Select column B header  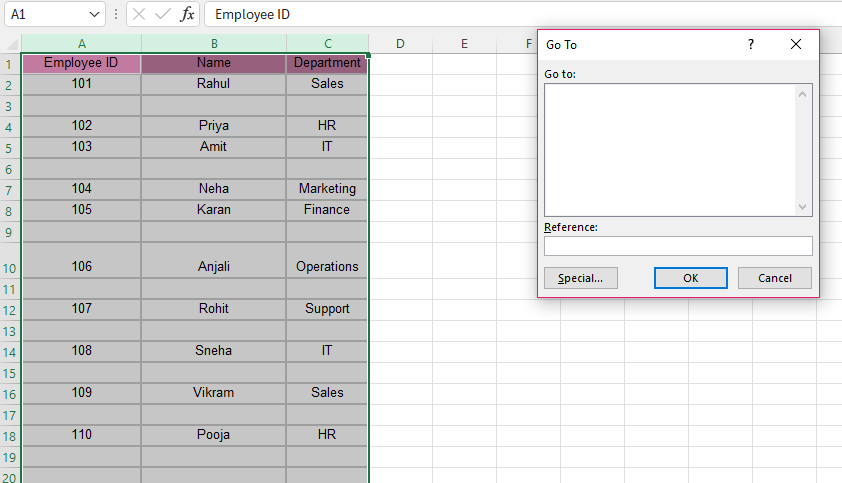[213, 44]
